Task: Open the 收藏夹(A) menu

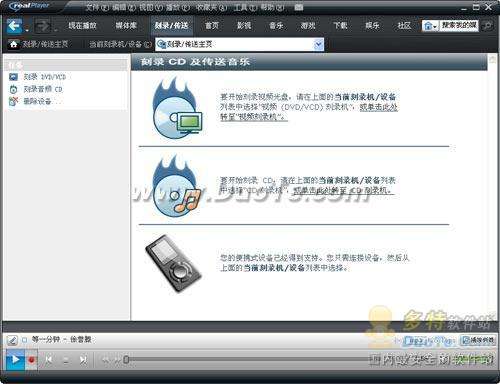Action: tap(211, 7)
